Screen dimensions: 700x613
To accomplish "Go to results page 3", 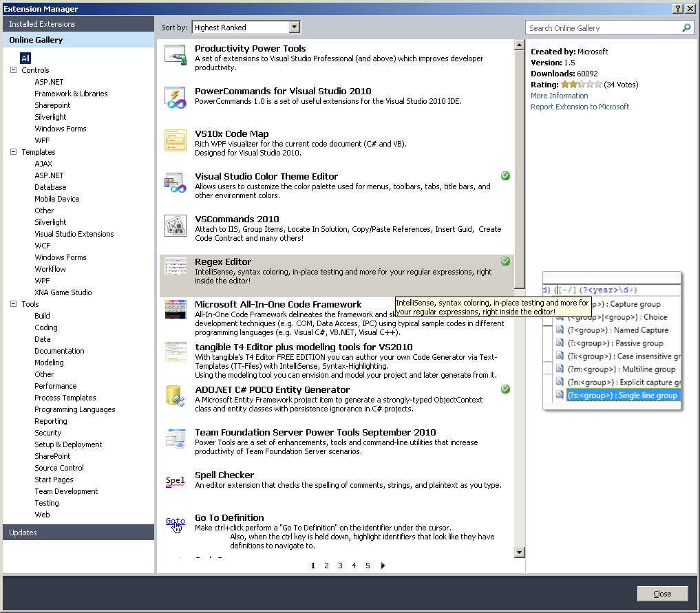I will pyautogui.click(x=340, y=566).
